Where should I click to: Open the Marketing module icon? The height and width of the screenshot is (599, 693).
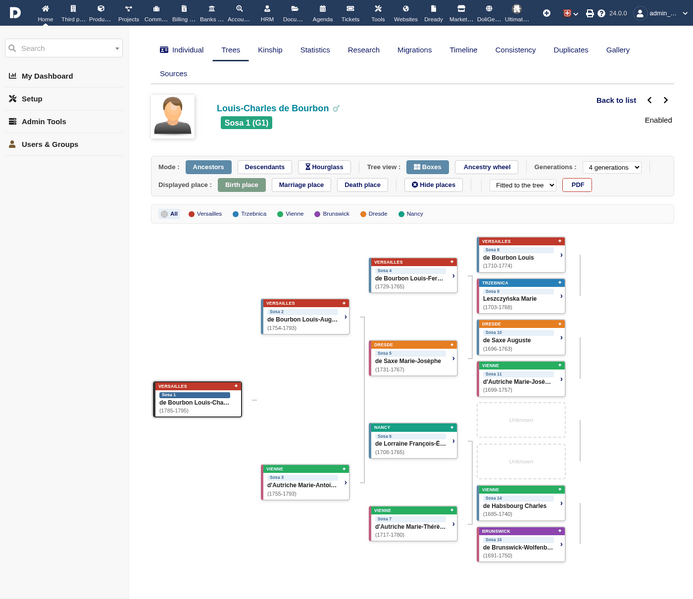pos(461,8)
